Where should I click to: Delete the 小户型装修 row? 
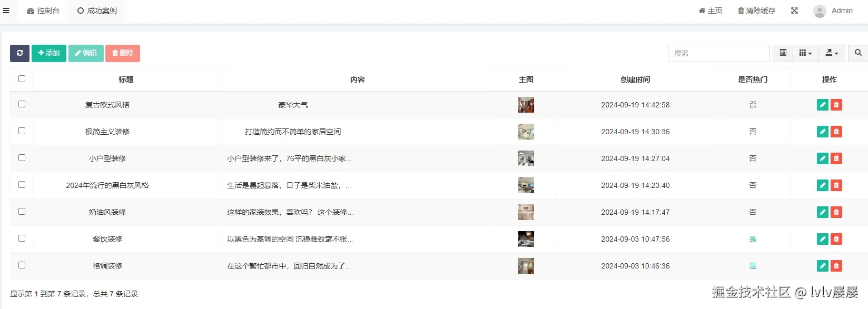[x=836, y=158]
